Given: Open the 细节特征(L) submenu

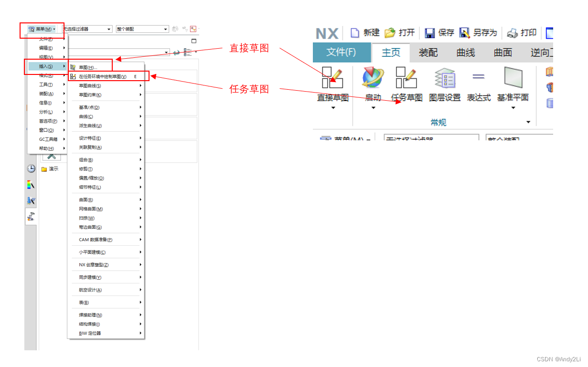Looking at the screenshot, I should pyautogui.click(x=106, y=187).
